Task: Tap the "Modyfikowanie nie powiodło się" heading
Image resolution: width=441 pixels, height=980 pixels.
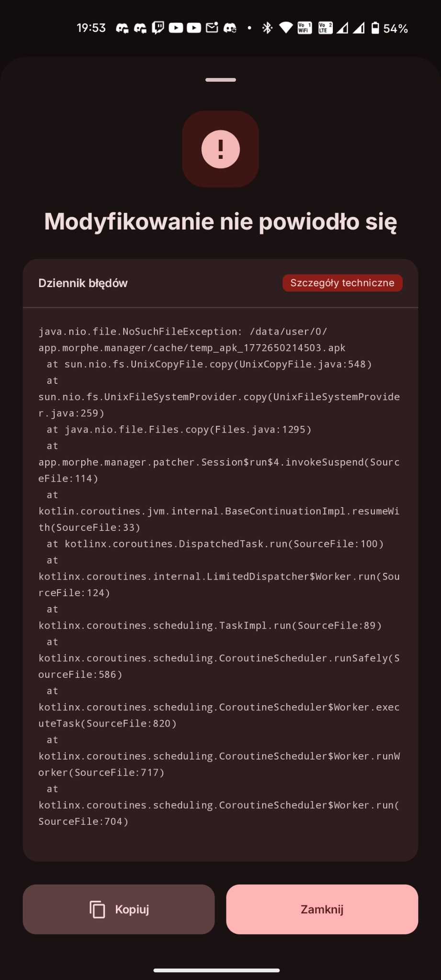Action: pyautogui.click(x=220, y=222)
